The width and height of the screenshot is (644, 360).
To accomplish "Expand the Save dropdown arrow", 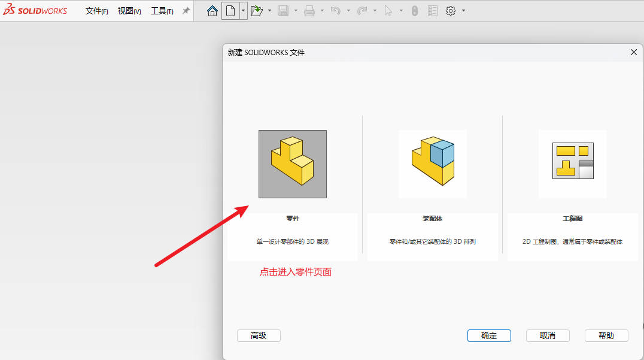I will pos(296,11).
